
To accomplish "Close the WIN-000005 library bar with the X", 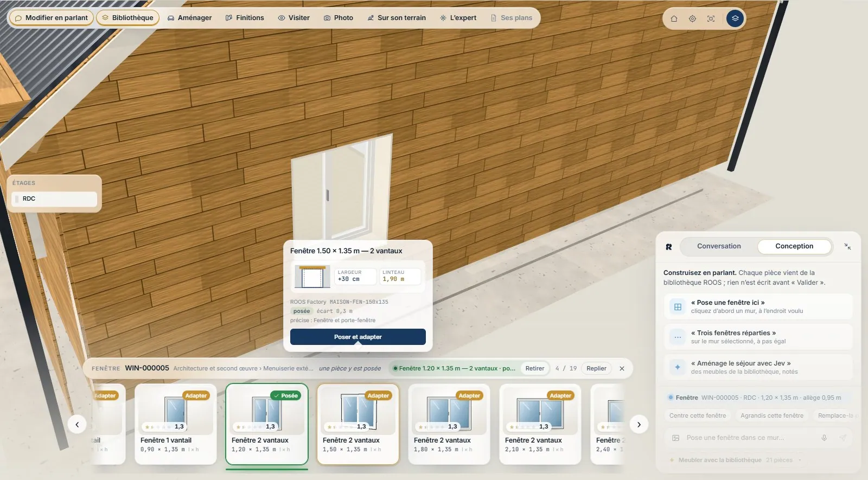I will click(x=622, y=368).
